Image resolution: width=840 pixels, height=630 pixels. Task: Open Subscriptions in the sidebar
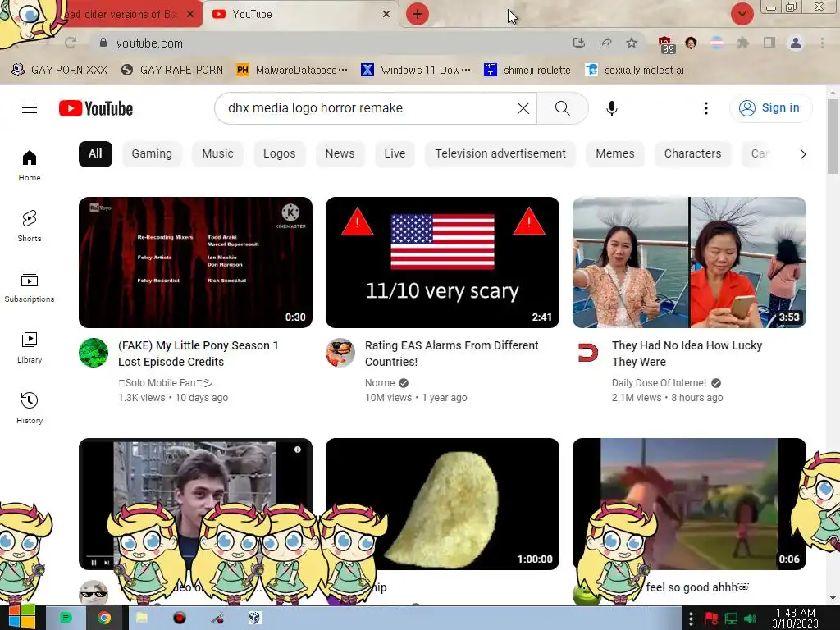click(x=30, y=286)
